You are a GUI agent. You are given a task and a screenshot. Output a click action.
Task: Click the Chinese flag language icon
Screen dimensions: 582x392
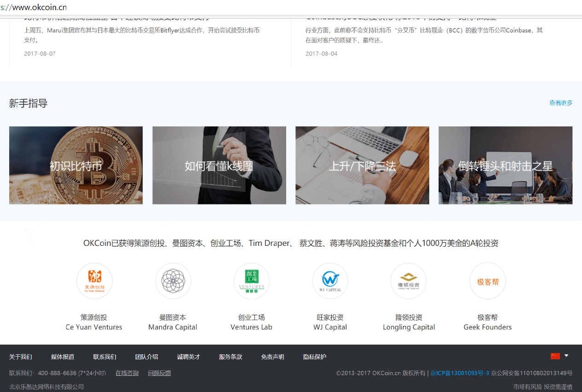[555, 356]
